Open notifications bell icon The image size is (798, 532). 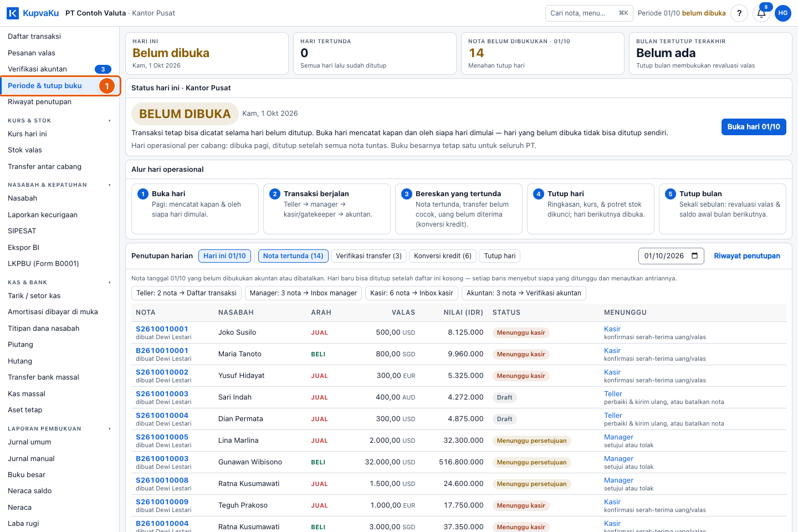[761, 13]
